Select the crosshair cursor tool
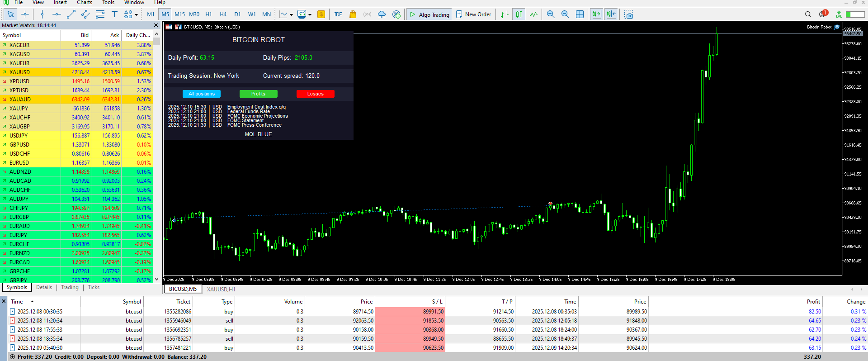This screenshot has width=868, height=361. click(25, 14)
